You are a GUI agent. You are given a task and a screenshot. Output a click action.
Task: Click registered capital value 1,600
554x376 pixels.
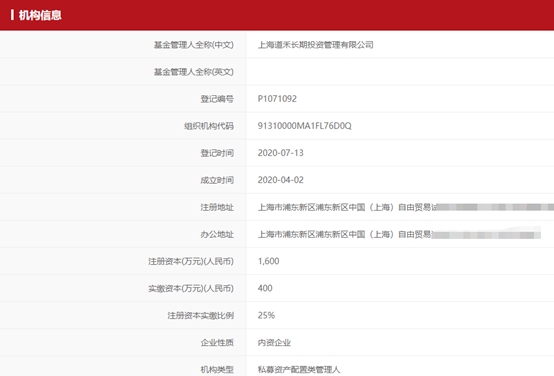pos(269,261)
